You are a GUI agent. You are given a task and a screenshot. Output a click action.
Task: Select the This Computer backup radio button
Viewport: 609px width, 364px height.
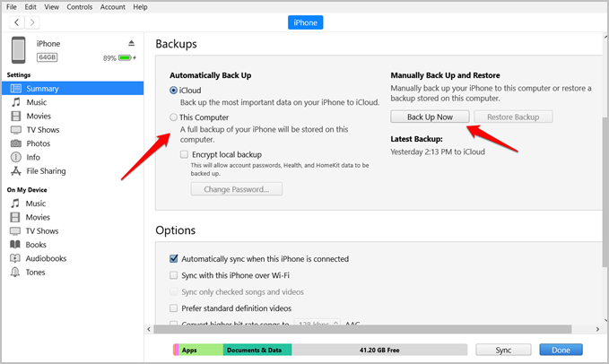(x=174, y=117)
